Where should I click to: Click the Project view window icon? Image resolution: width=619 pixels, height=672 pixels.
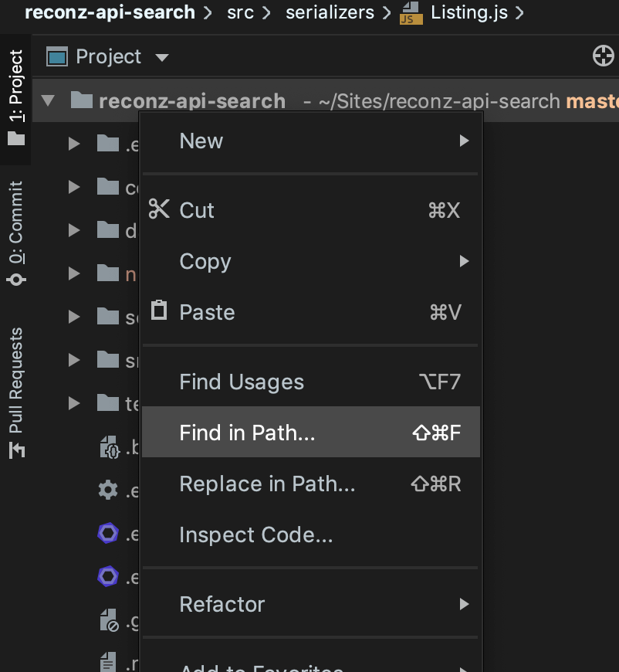click(57, 56)
